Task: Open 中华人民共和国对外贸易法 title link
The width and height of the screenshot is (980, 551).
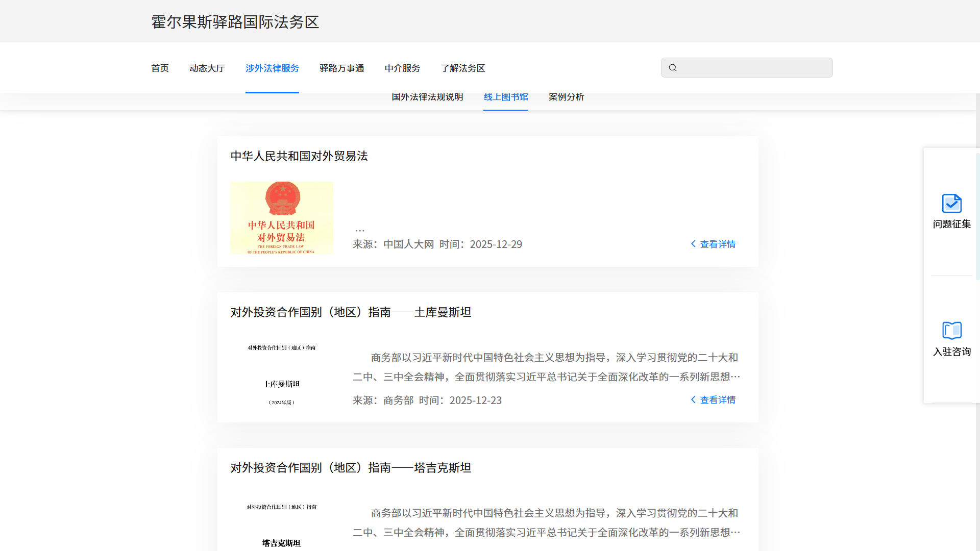Action: (x=299, y=156)
